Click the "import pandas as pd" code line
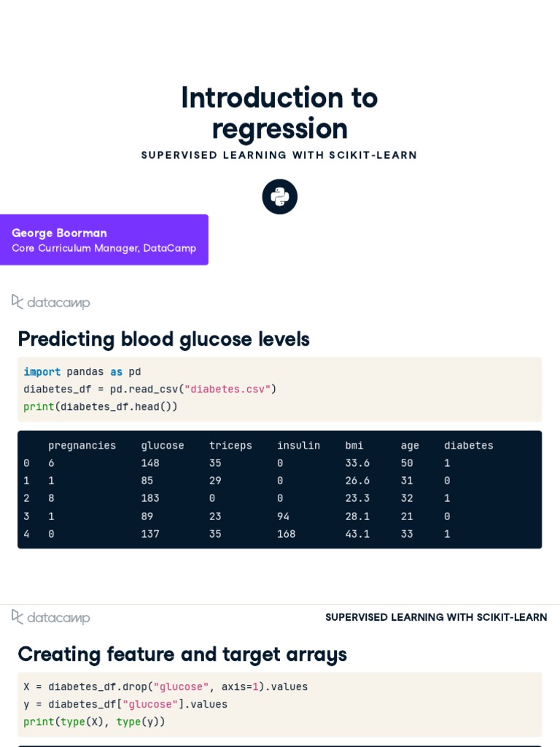This screenshot has height=747, width=560. 82,372
